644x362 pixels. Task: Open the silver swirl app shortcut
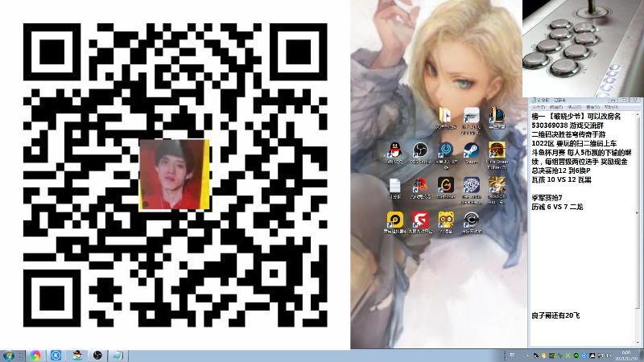[x=471, y=223]
